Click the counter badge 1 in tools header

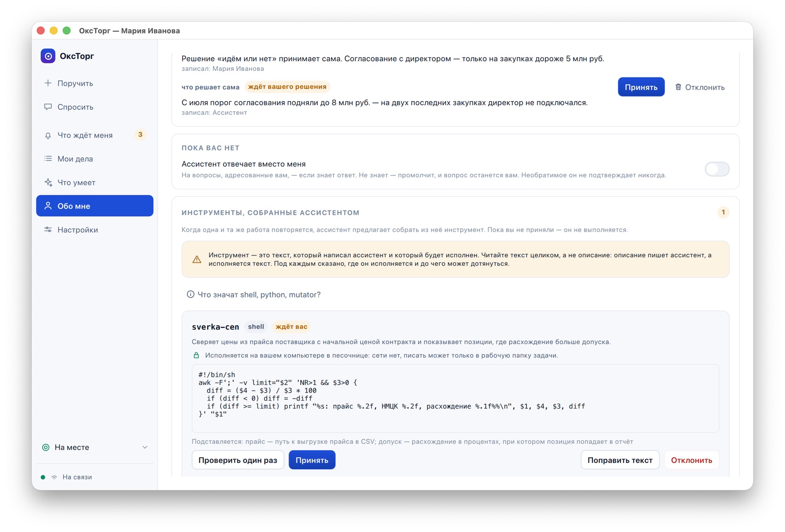[x=723, y=212]
